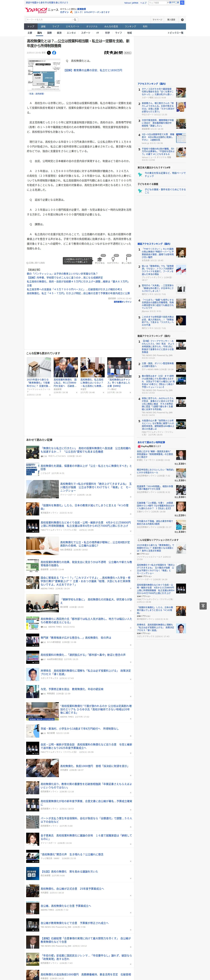This screenshot has height=980, width=210.
Task: Click the マイページ link
Action: click(x=157, y=20)
